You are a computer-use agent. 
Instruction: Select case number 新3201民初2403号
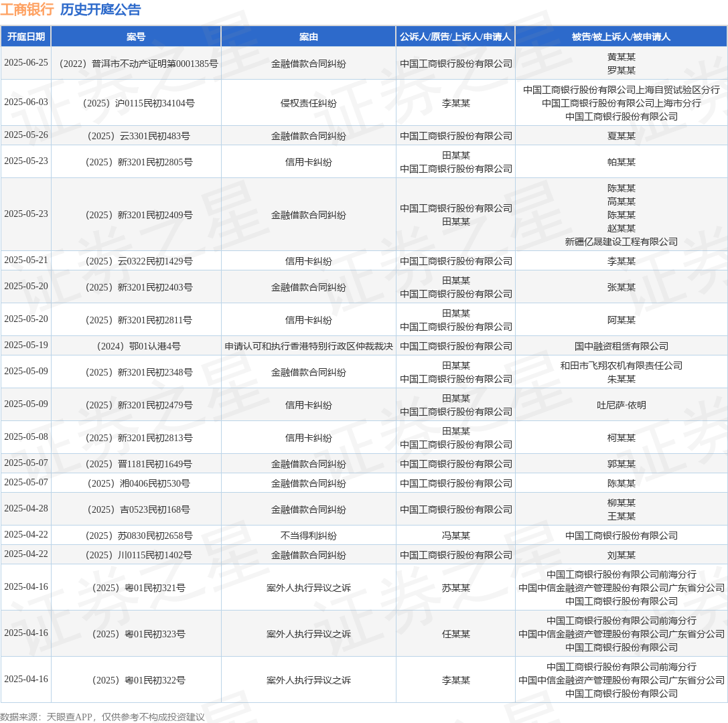point(139,287)
